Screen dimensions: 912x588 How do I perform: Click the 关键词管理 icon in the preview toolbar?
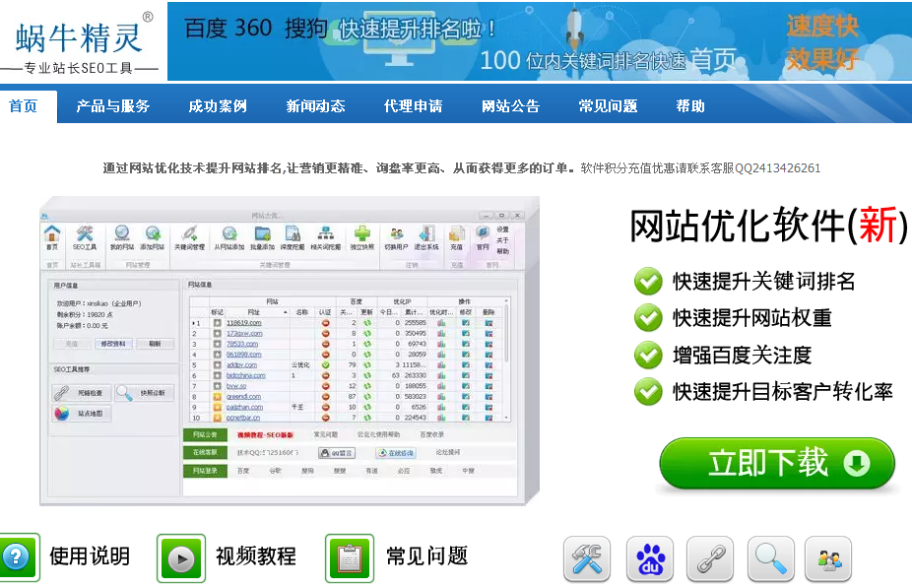(190, 237)
